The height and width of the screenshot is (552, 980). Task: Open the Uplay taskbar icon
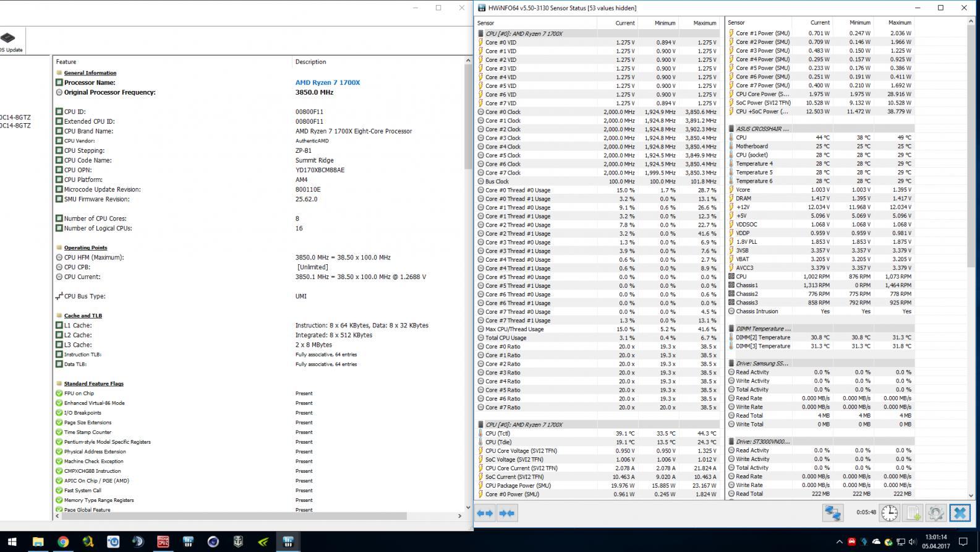(x=113, y=541)
